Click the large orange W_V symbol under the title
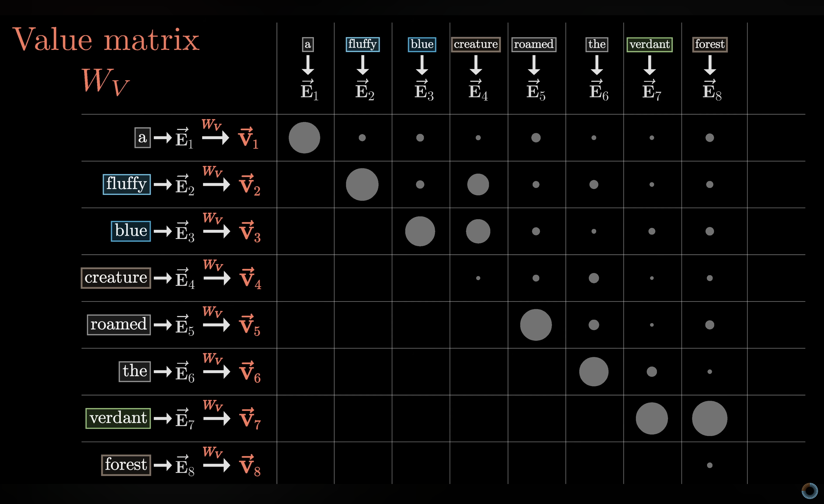The width and height of the screenshot is (824, 504). 105,81
